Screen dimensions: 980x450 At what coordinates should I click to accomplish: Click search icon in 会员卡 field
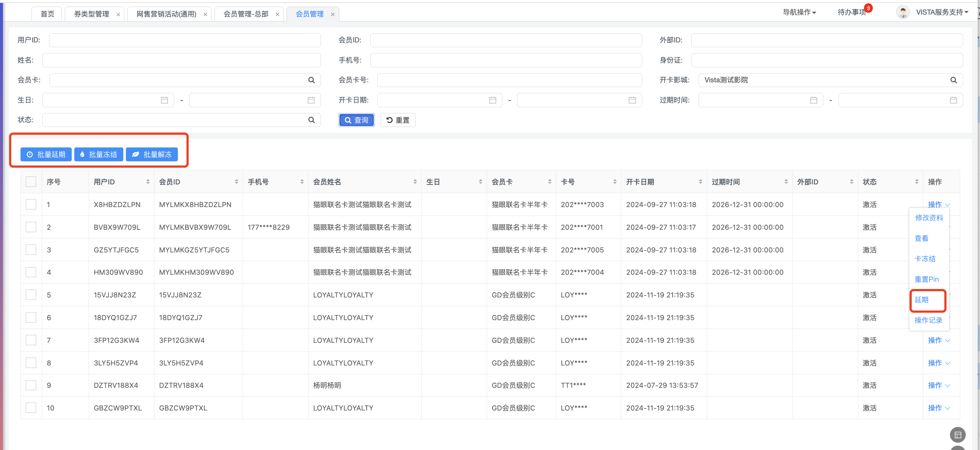(311, 80)
